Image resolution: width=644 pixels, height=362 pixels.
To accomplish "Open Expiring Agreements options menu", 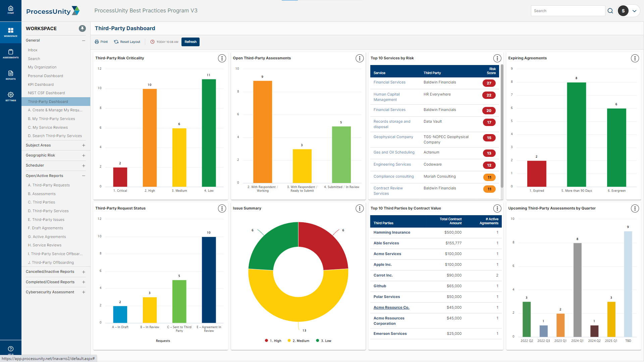I will pyautogui.click(x=635, y=58).
